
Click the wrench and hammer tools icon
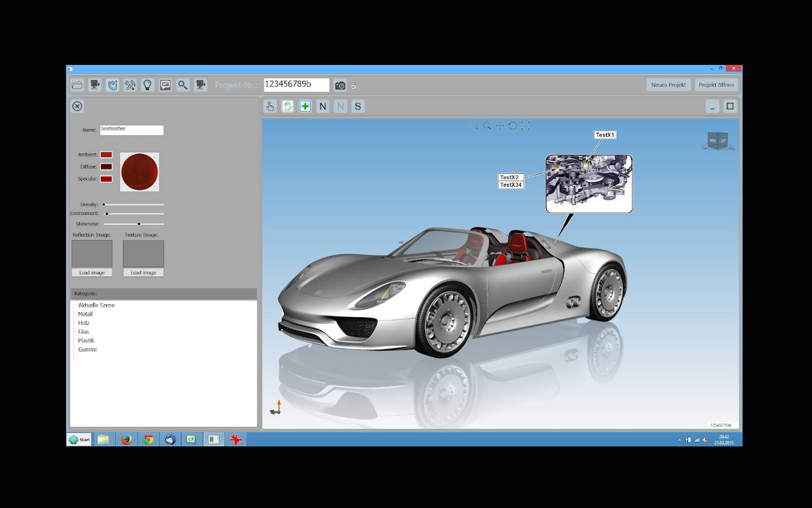point(130,85)
